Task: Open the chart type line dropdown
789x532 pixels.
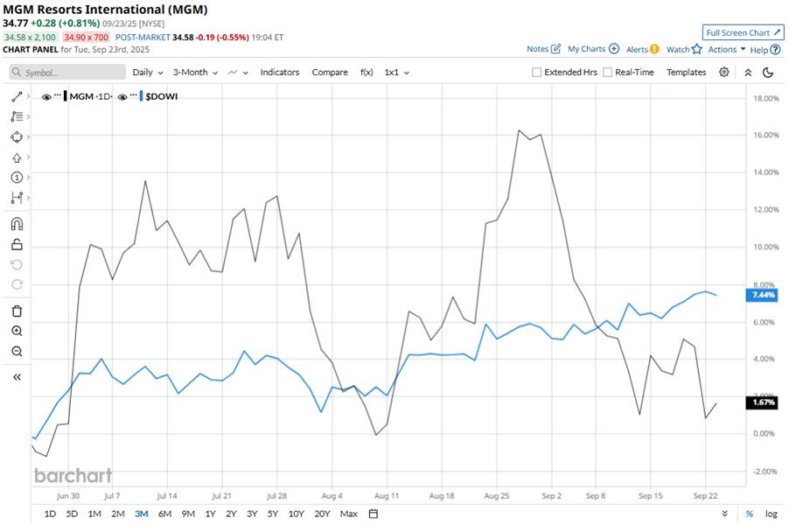Action: (238, 73)
